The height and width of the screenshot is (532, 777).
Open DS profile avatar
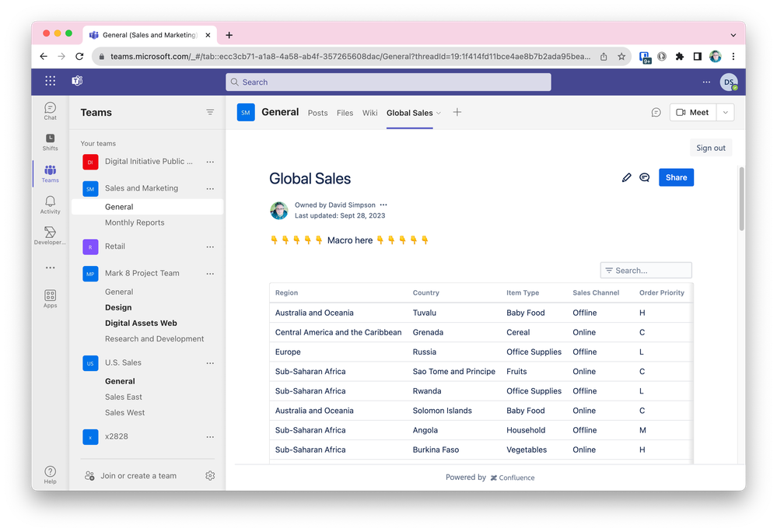click(729, 82)
